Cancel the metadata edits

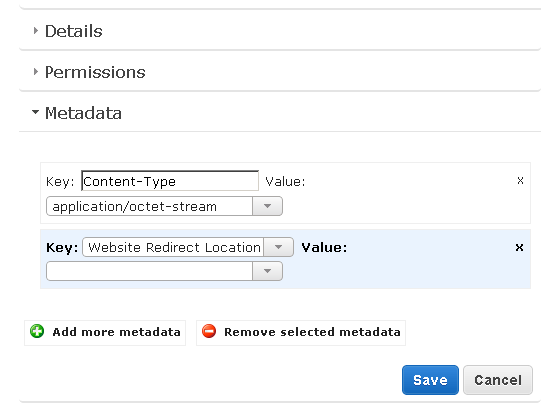(498, 380)
